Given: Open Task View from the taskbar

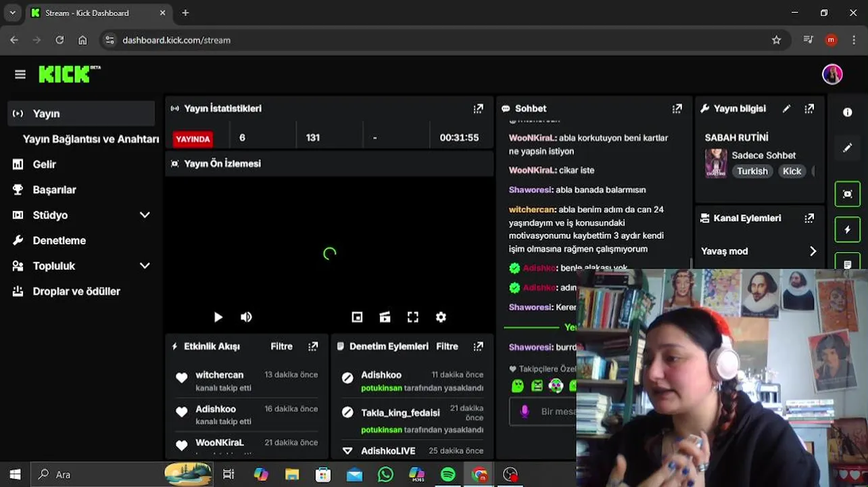Looking at the screenshot, I should click(x=228, y=474).
